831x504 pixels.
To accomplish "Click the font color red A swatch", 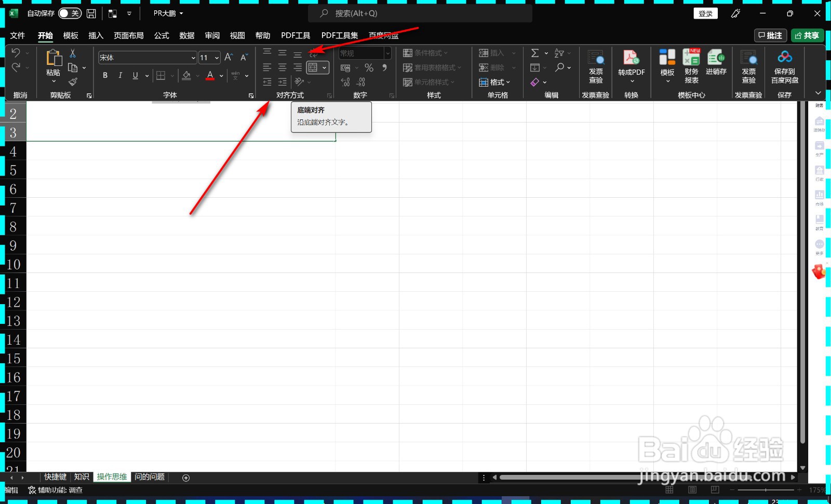I will click(x=210, y=75).
